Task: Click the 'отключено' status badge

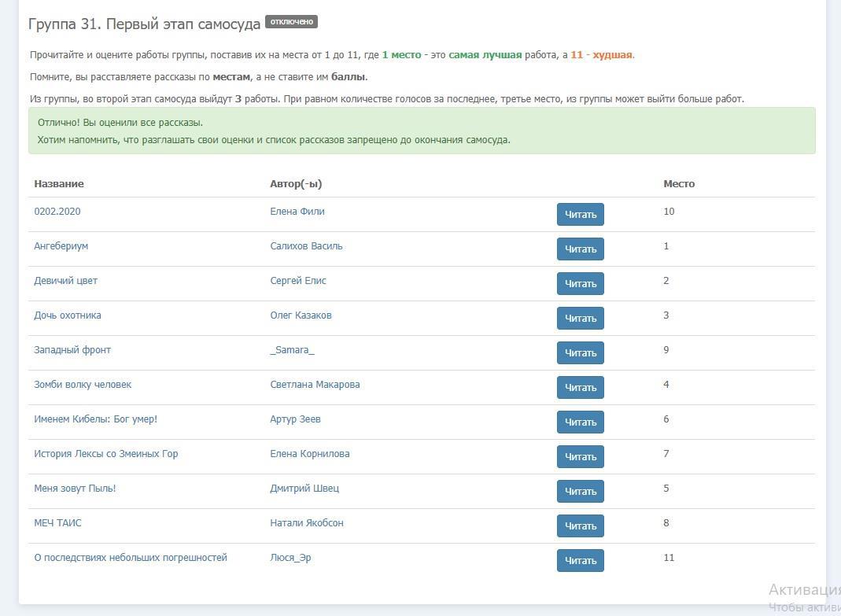Action: [x=291, y=22]
